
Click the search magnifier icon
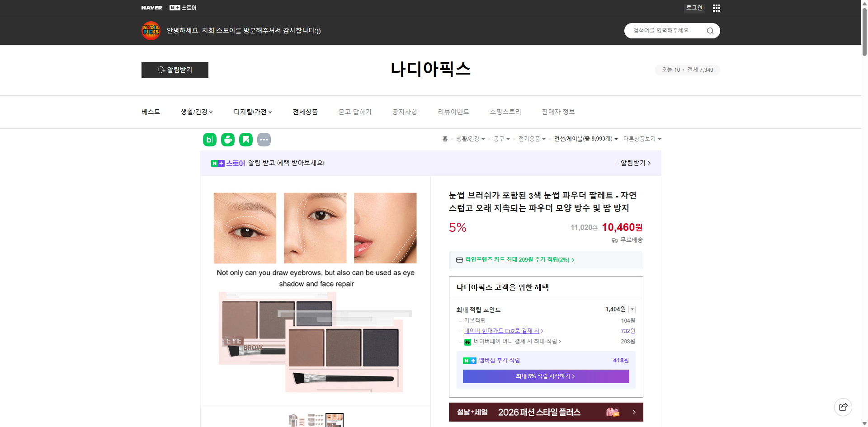pos(710,31)
